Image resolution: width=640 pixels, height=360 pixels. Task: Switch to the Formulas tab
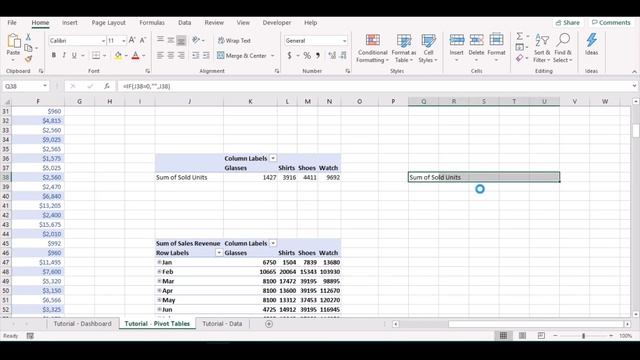152,22
